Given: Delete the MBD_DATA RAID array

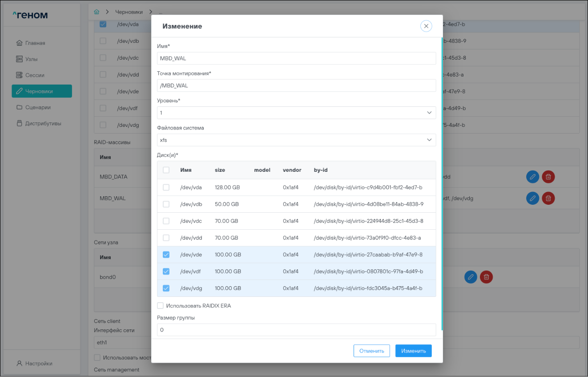Looking at the screenshot, I should [x=548, y=177].
